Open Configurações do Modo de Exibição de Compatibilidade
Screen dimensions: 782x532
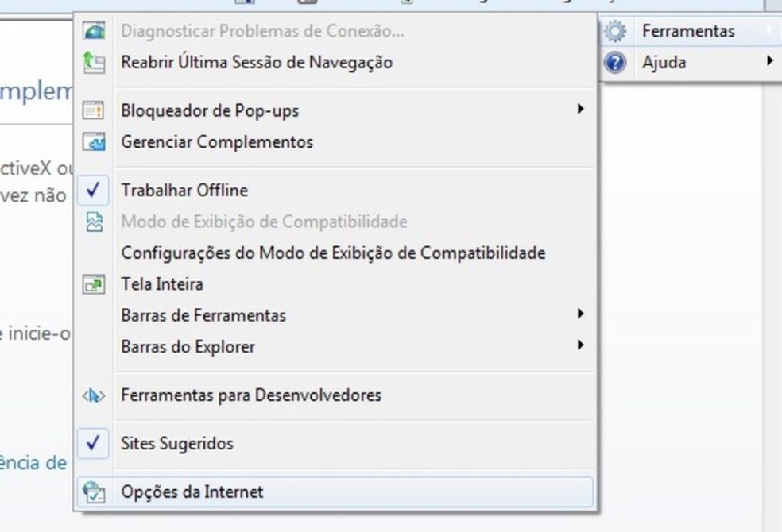pyautogui.click(x=333, y=253)
